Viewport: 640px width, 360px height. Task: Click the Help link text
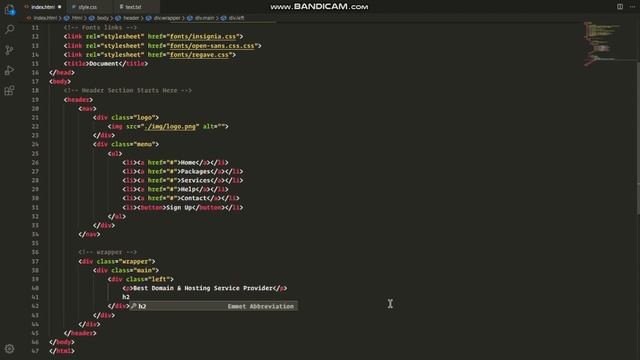pyautogui.click(x=188, y=189)
